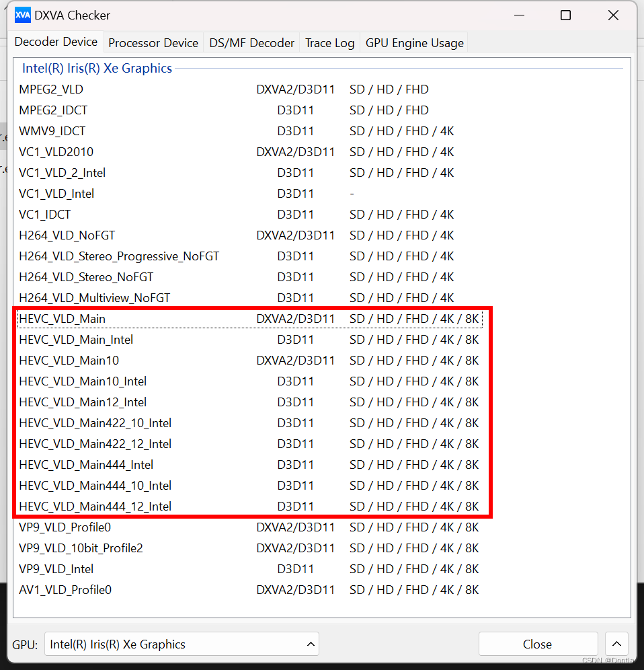Select the H264_VLD_Stereo_NoFGT row
This screenshot has height=670, width=644.
click(250, 277)
